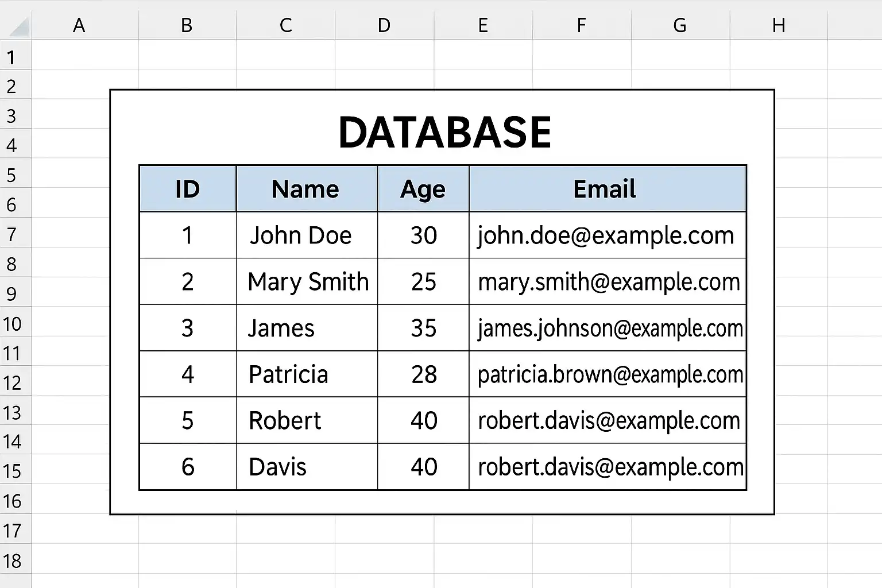Click the Age header cell
Image resolution: width=882 pixels, height=588 pixels.
point(423,188)
